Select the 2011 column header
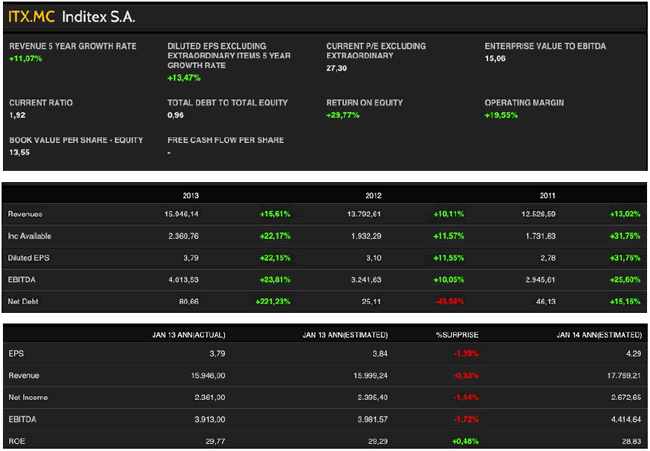This screenshot has height=451, width=650. [x=547, y=196]
